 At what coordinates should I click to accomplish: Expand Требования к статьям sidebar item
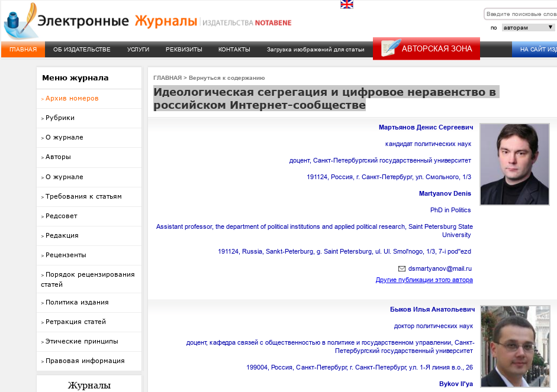pyautogui.click(x=83, y=196)
